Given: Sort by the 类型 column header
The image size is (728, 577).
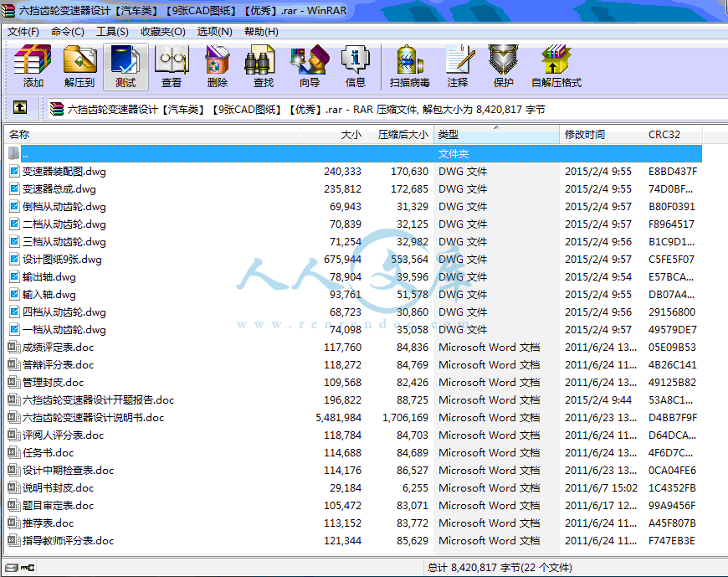Looking at the screenshot, I should pyautogui.click(x=496, y=134).
